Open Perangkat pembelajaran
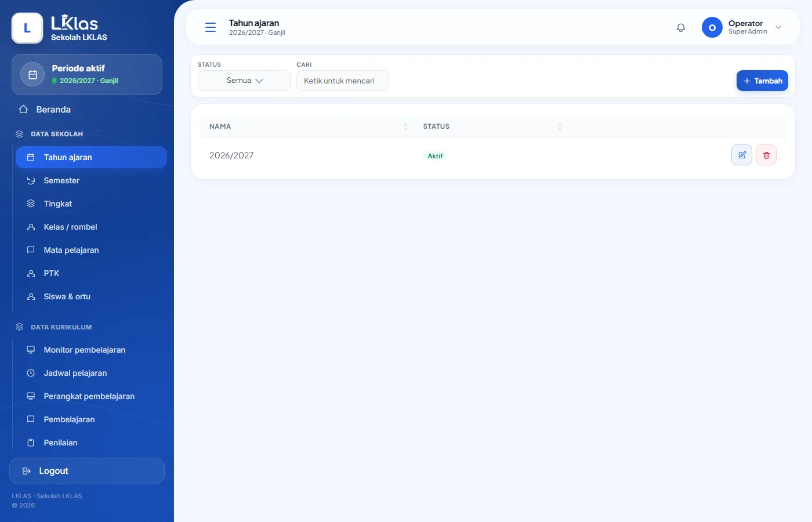Viewport: 812px width, 522px height. click(x=91, y=396)
